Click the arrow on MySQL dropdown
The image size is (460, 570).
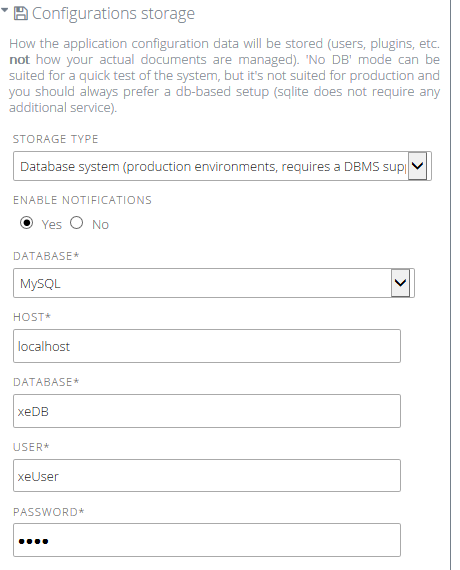tap(400, 283)
